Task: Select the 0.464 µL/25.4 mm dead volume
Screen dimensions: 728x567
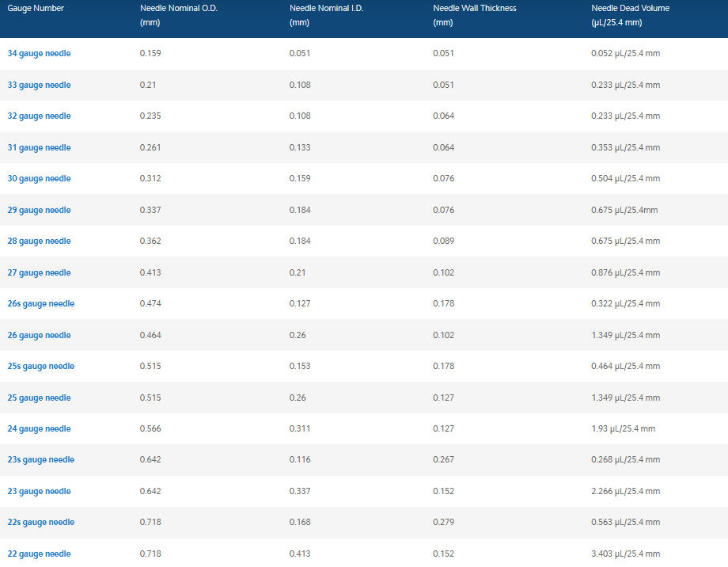Action: pos(625,366)
